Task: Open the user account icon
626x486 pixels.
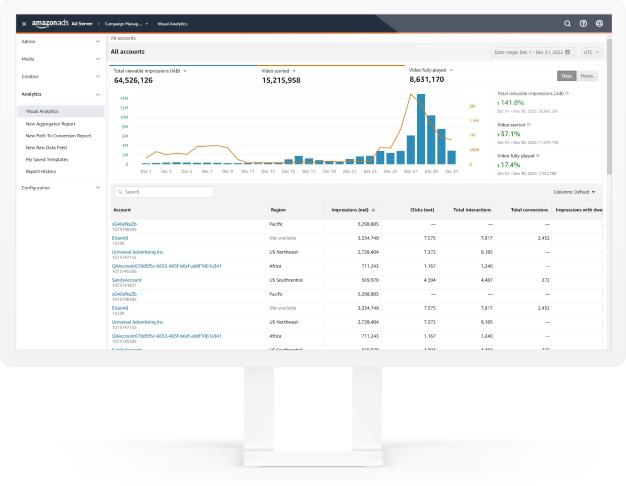Action: (x=599, y=22)
